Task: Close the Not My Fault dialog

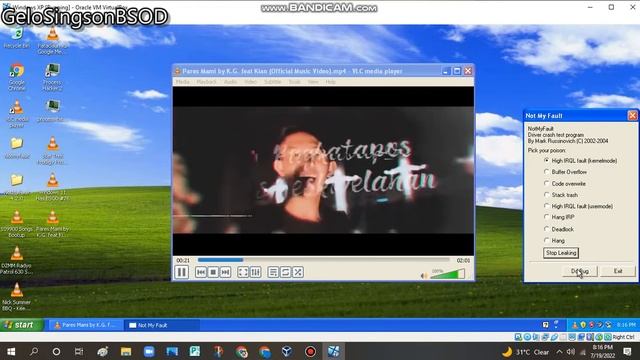Action: coord(632,116)
